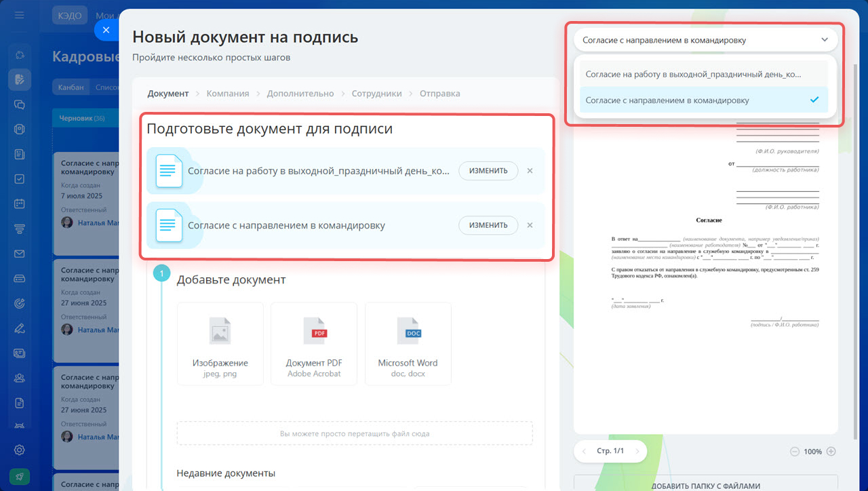Close the new document slider panel
868x491 pixels.
pos(106,30)
